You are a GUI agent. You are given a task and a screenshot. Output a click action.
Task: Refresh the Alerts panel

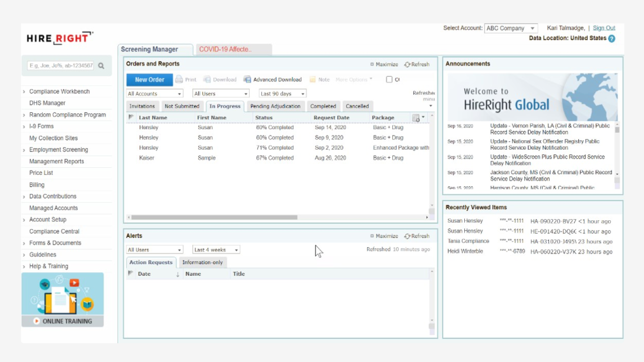point(416,236)
